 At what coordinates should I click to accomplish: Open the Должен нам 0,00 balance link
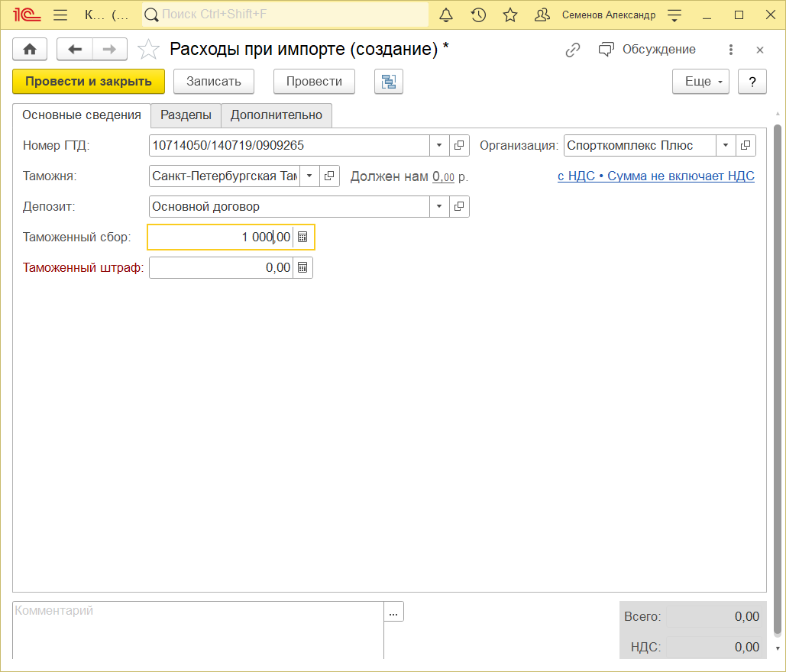443,176
